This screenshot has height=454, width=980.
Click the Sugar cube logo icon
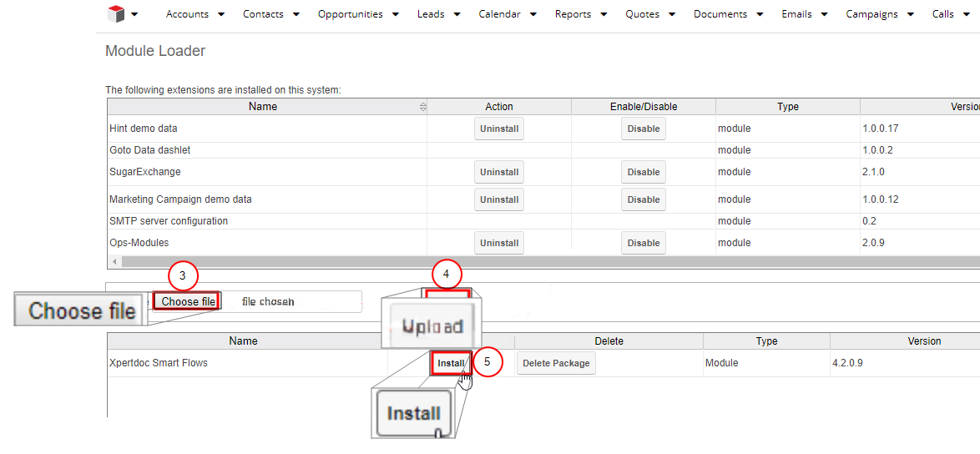tap(116, 13)
